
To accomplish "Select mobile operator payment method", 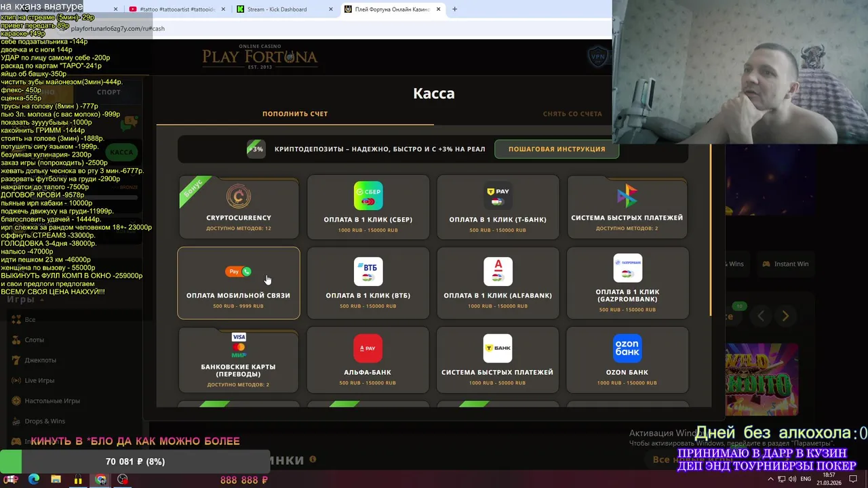I will point(239,283).
